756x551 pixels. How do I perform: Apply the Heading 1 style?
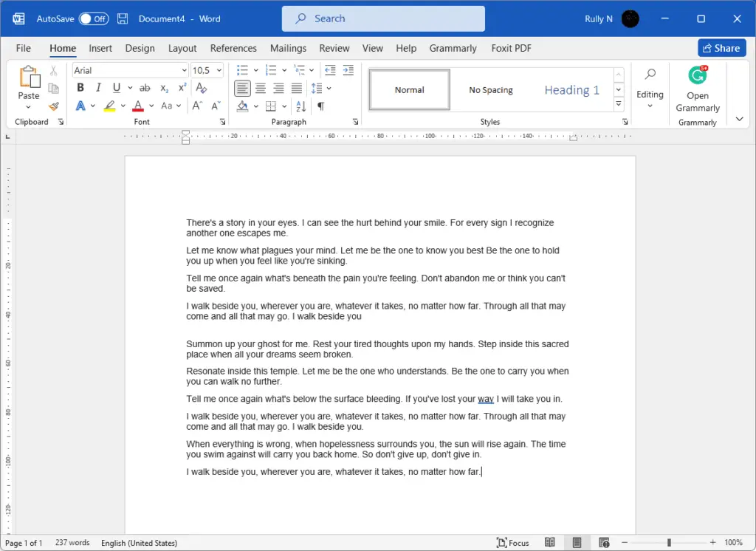click(572, 89)
